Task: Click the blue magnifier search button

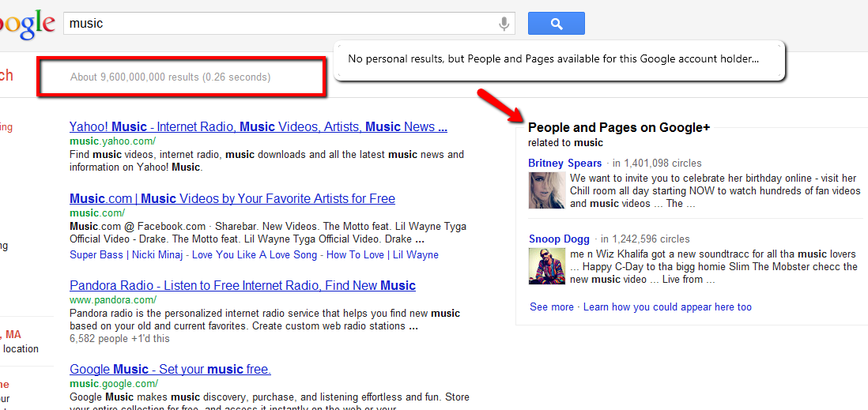Action: [557, 24]
